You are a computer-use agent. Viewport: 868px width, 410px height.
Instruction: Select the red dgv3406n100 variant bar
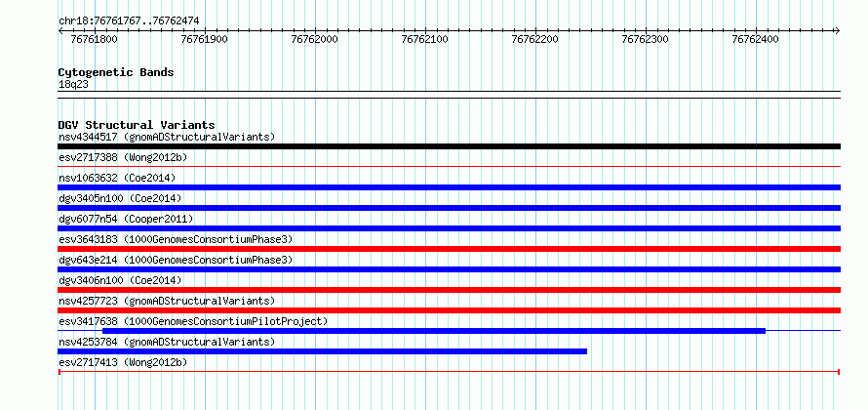click(x=449, y=290)
